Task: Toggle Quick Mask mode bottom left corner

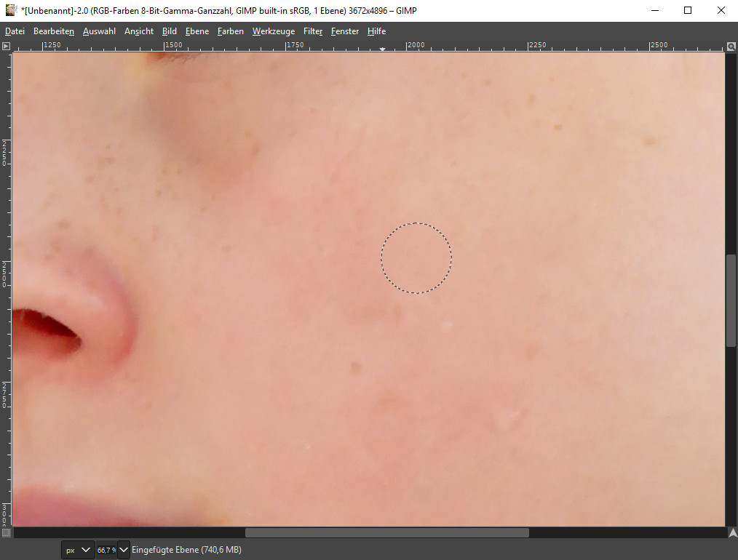Action: [5, 532]
